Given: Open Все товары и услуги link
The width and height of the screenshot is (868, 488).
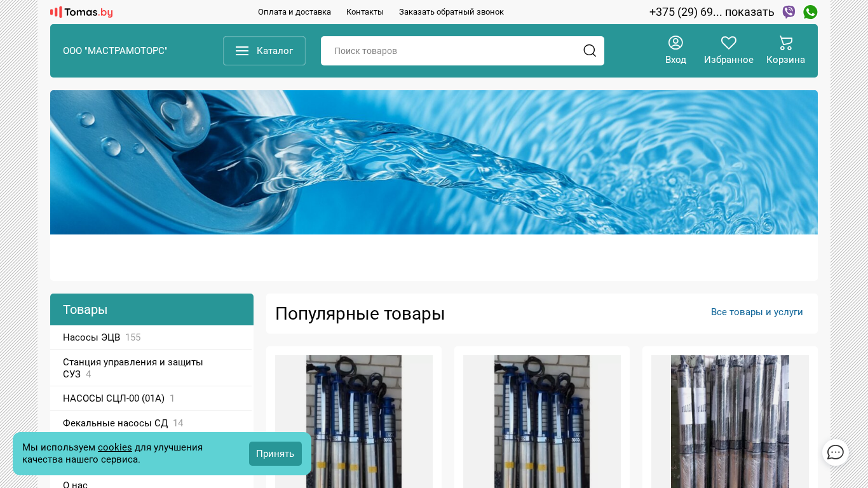Looking at the screenshot, I should pos(757,312).
